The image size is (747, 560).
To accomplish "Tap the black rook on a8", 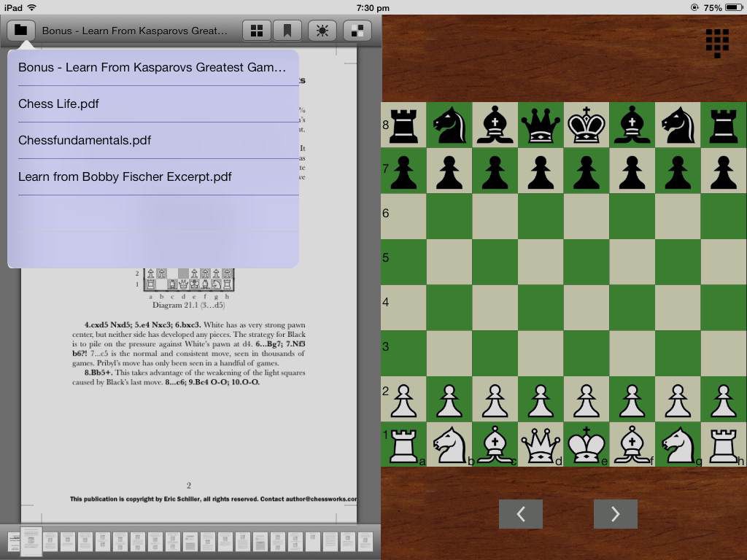I will 403,125.
